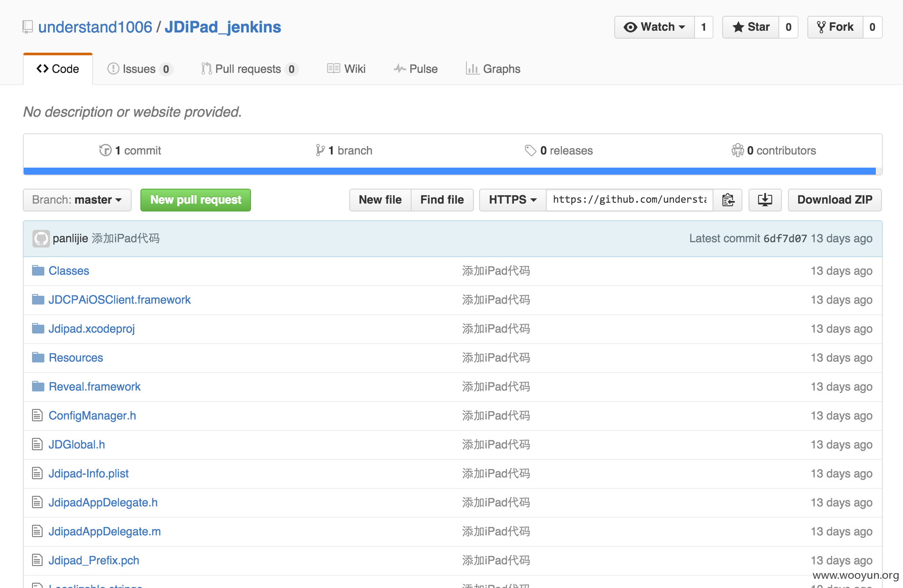Click the JDGlobal.h file icon
The height and width of the screenshot is (588, 903).
click(x=37, y=444)
